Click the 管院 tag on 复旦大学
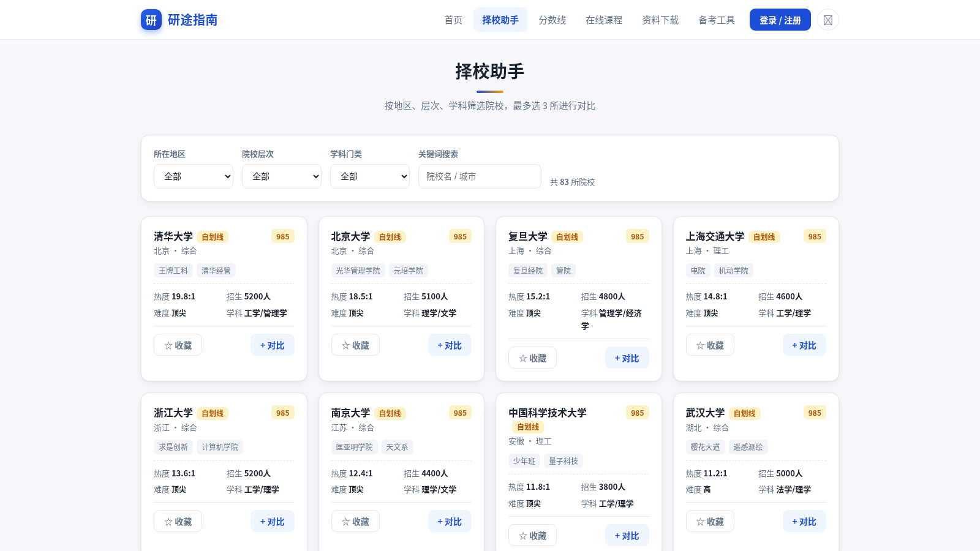Screen dimensions: 980x551 coord(563,271)
